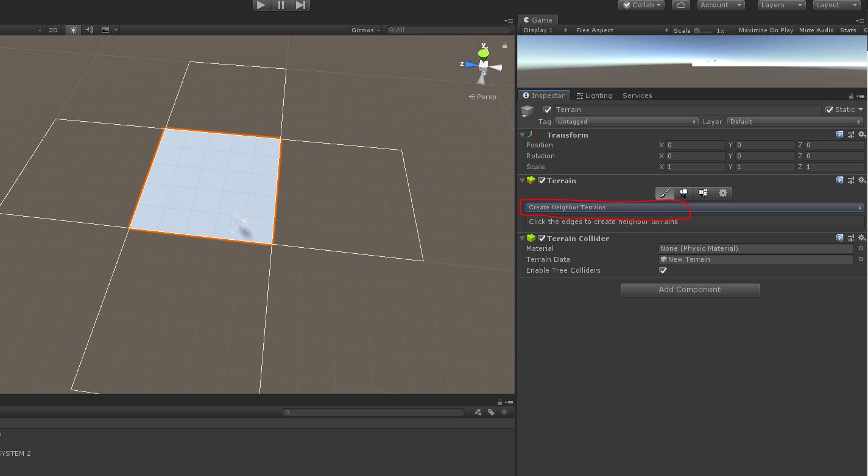Toggle the Static checkbox
This screenshot has height=476, width=868.
[829, 110]
